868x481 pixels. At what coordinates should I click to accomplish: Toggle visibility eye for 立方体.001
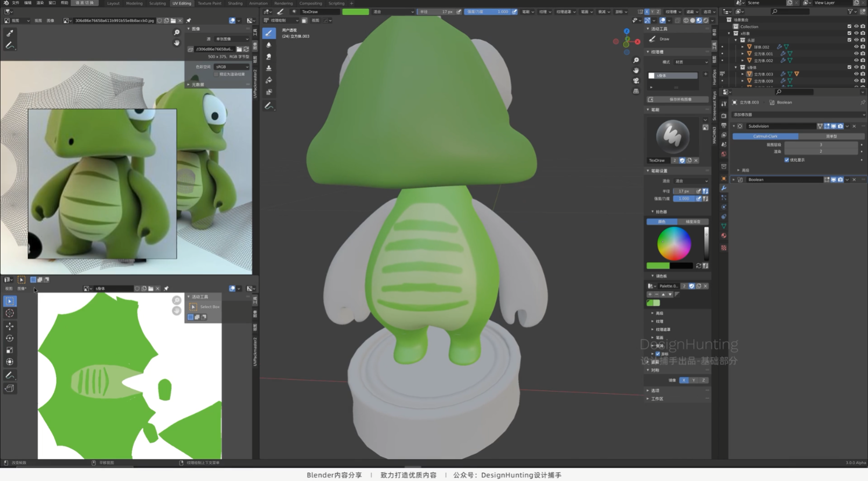coord(856,53)
